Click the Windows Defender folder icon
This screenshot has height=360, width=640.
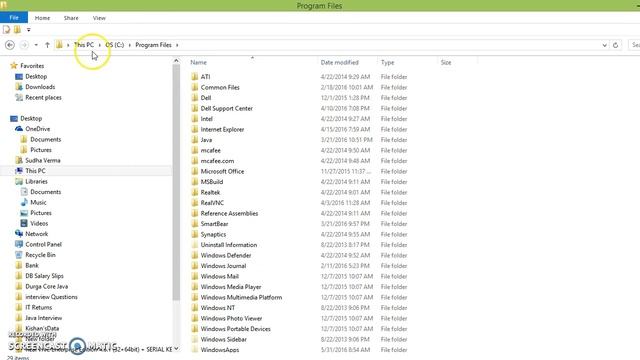coord(195,256)
